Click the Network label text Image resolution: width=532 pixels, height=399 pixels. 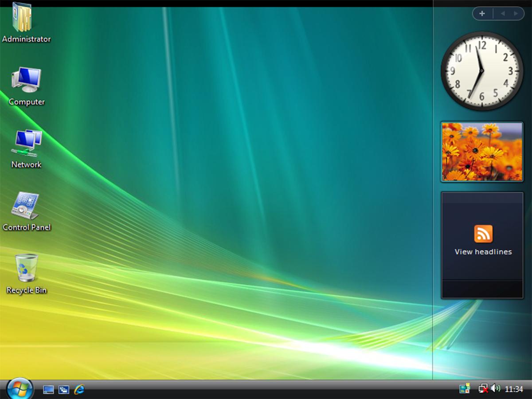coord(27,164)
